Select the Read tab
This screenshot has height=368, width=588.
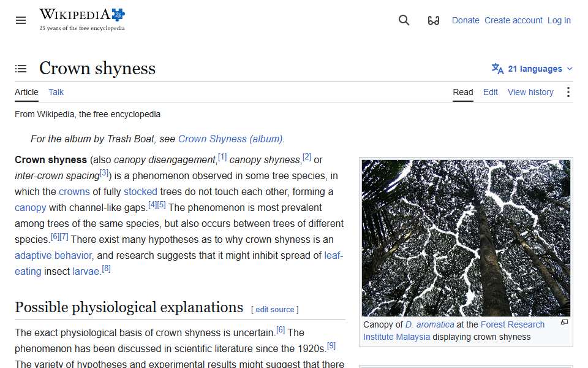point(463,92)
